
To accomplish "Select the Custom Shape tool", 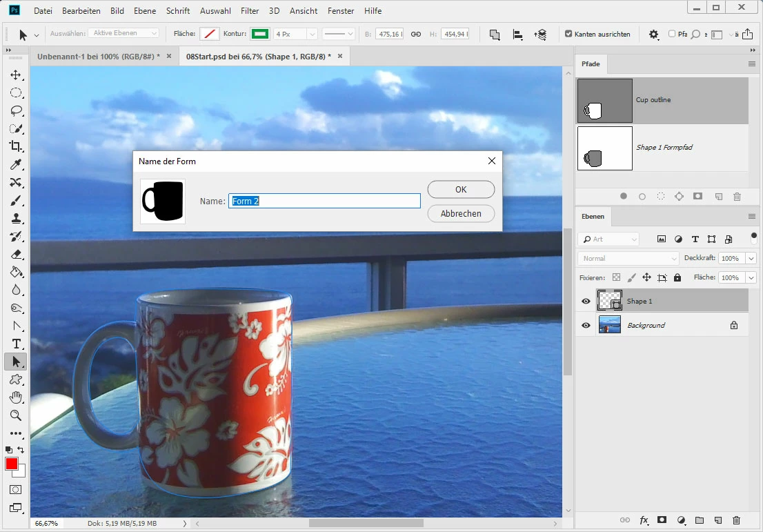I will point(16,380).
